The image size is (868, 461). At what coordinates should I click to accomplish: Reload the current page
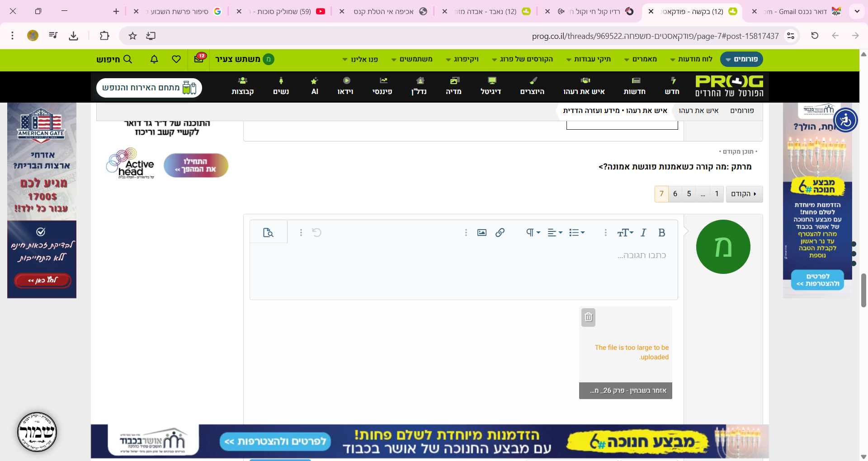pos(815,36)
